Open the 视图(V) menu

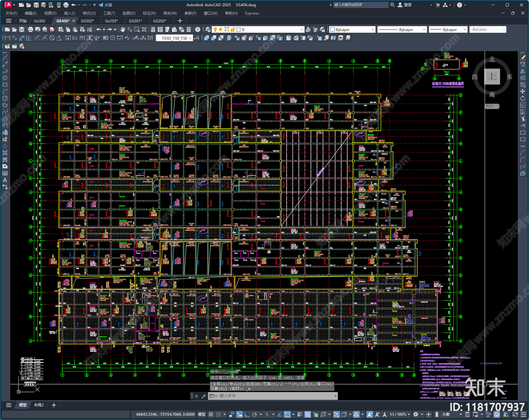point(50,13)
